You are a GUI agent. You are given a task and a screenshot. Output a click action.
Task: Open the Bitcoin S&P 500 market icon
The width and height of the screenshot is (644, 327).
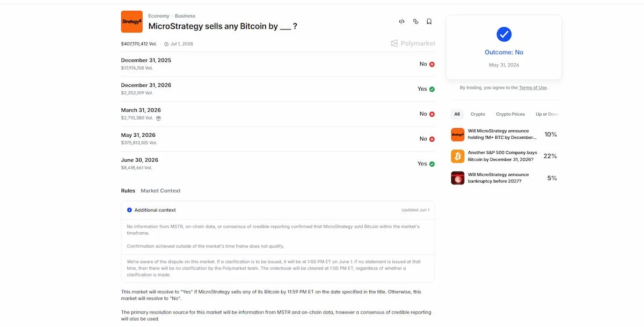[458, 156]
